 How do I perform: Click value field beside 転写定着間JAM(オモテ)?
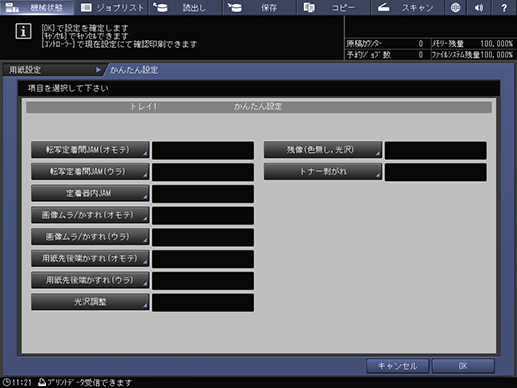pos(203,150)
